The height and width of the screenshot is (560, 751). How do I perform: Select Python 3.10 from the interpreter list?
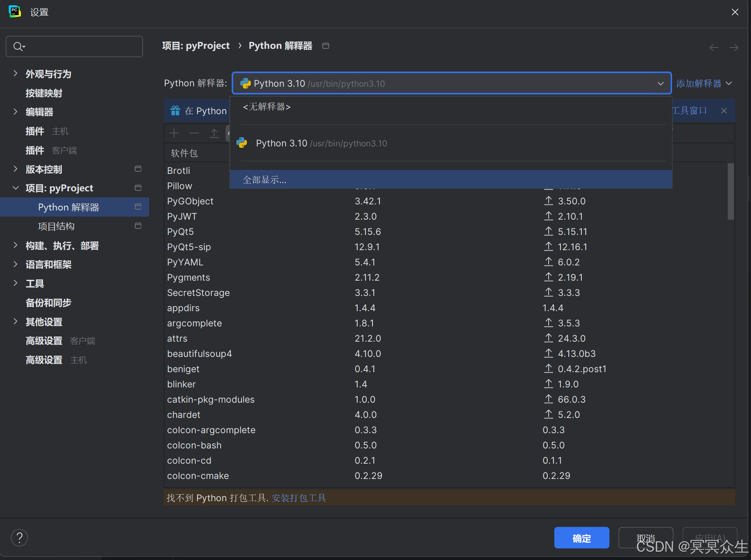coord(321,143)
